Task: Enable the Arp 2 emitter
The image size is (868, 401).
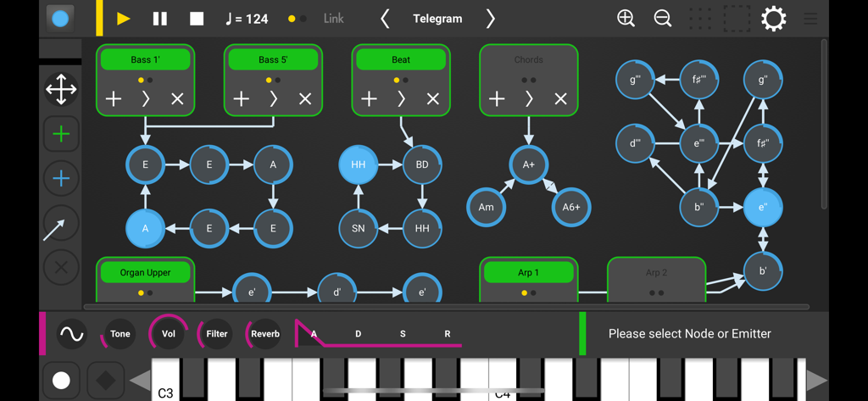Action: 657,272
